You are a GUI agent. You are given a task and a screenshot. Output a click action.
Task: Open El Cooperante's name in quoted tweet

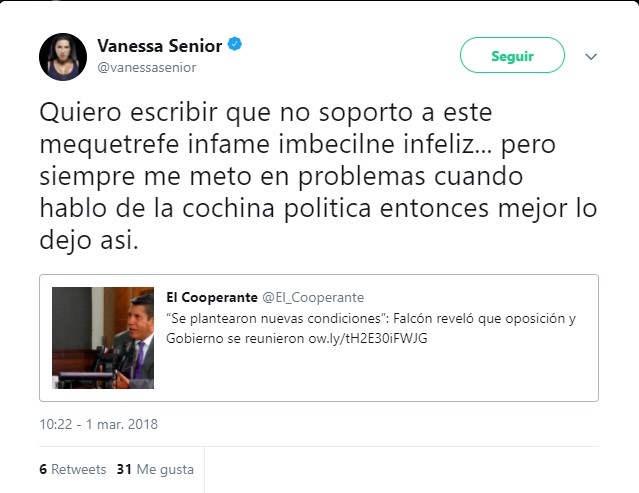[211, 298]
